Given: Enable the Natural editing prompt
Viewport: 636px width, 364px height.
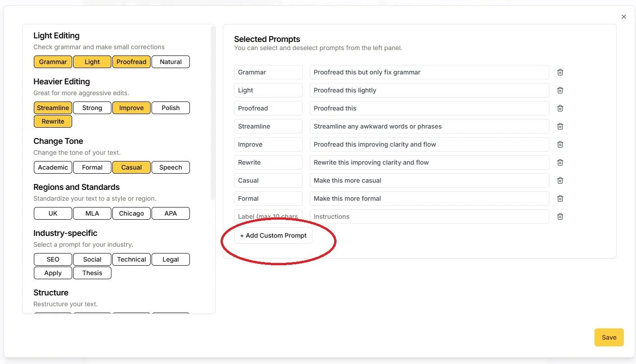Looking at the screenshot, I should (x=171, y=62).
